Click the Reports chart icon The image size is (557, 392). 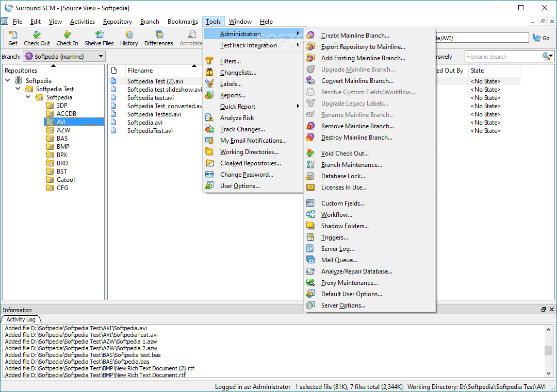(209, 95)
